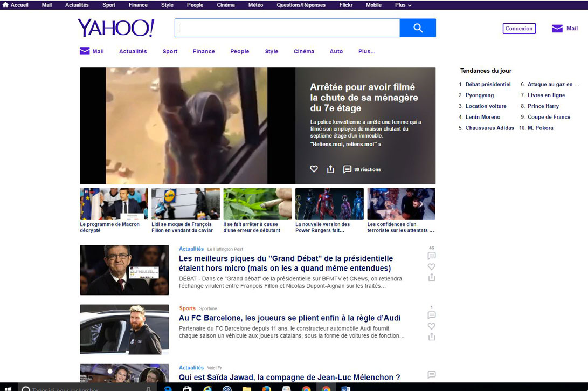Click the Connexion button
The height and width of the screenshot is (391, 588).
pos(519,29)
